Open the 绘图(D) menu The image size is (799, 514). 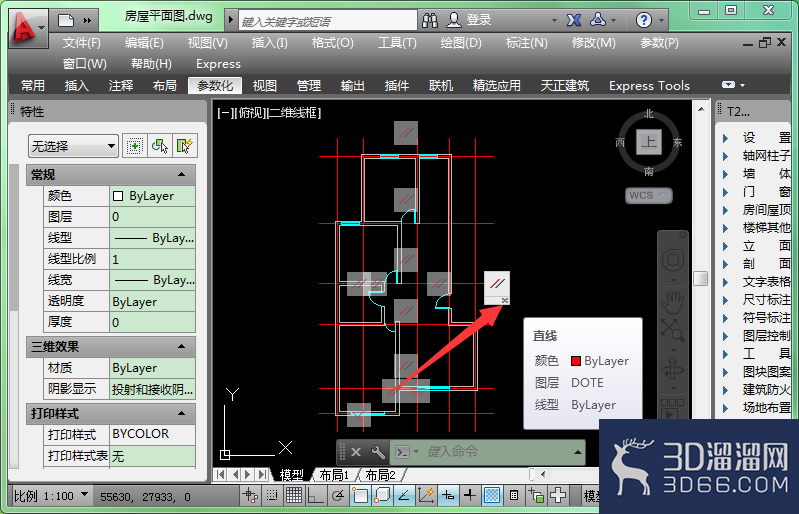(x=461, y=43)
